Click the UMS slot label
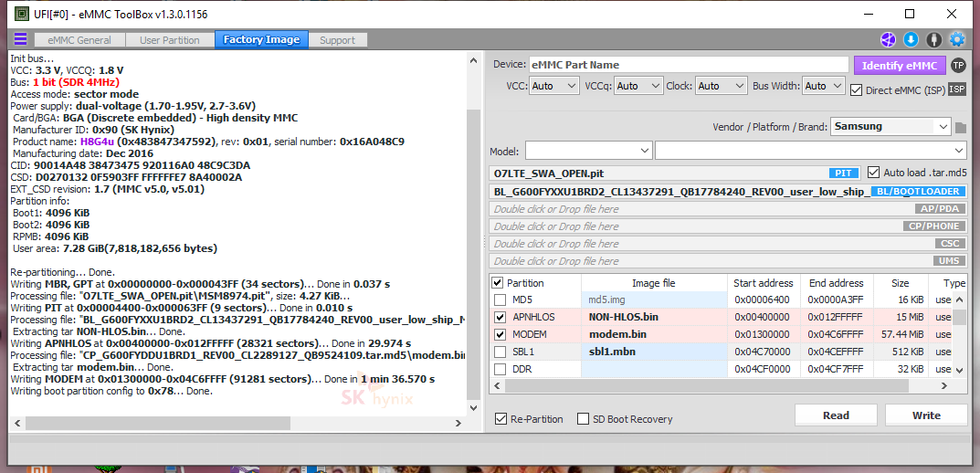980x473 pixels. click(x=949, y=261)
